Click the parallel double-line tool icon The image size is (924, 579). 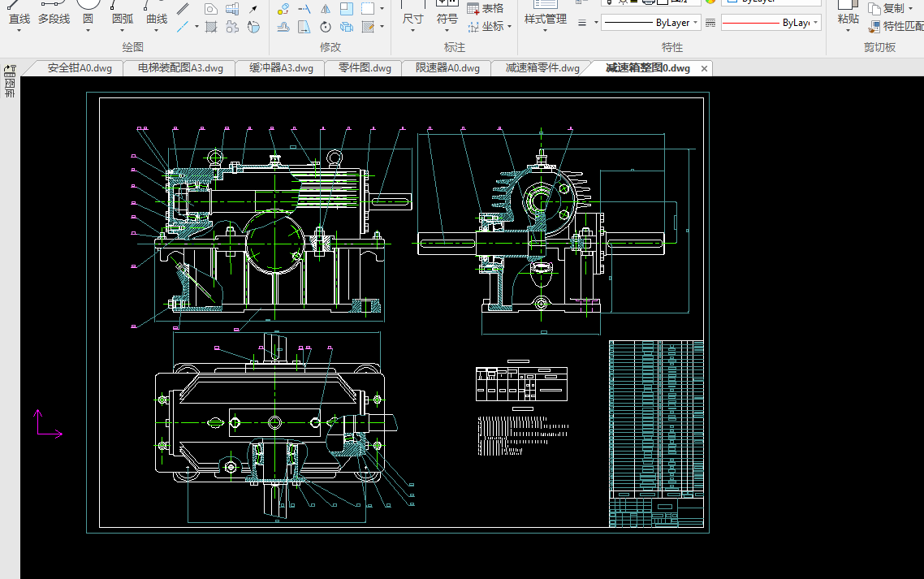184,10
